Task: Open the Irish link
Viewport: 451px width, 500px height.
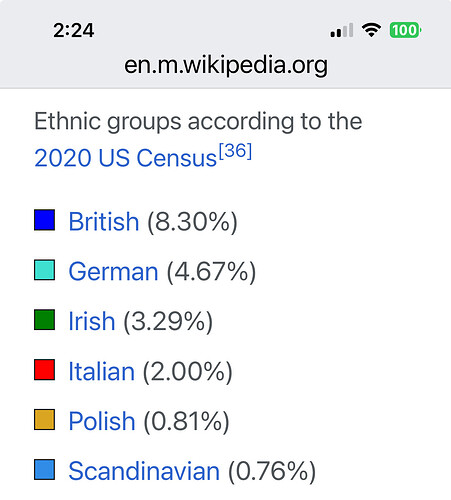Action: point(92,321)
